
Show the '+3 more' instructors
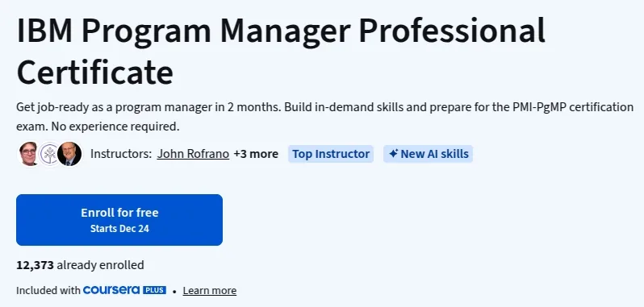[256, 154]
